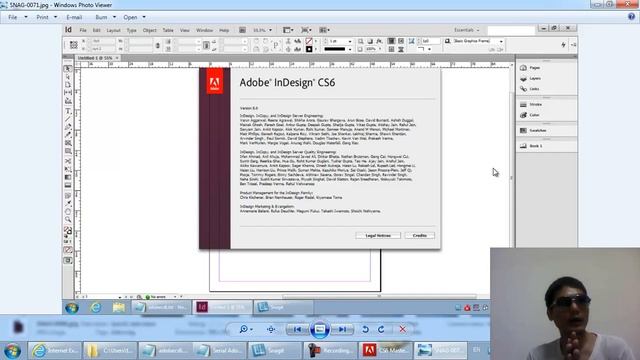
Task: Open Internet Explorer from taskbar
Action: (x=55, y=351)
